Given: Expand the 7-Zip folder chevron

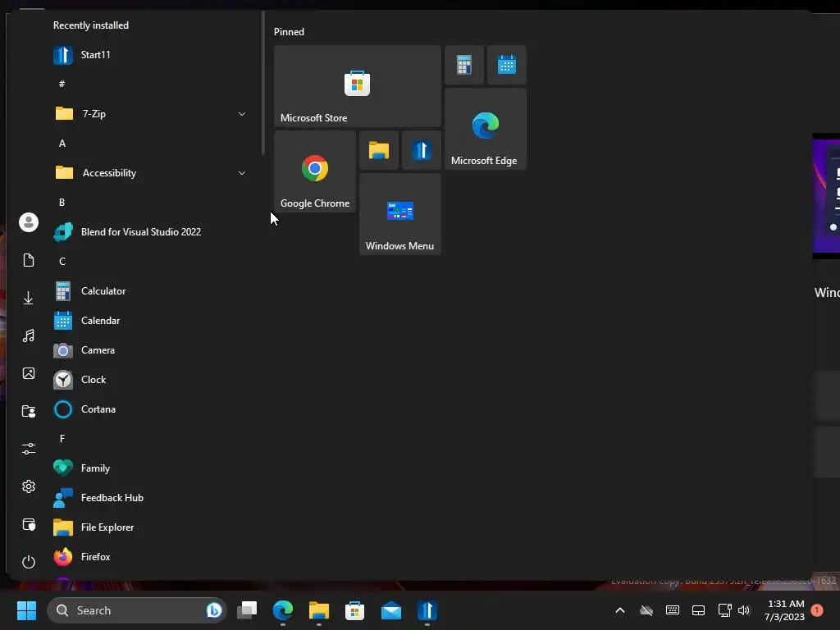Looking at the screenshot, I should (242, 114).
